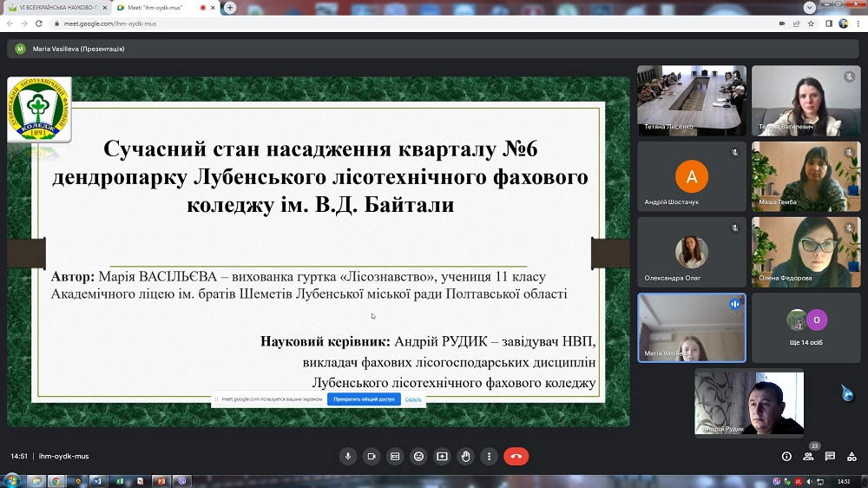This screenshot has height=488, width=868.
Task: Switch to the ВСЕУКРАЇНСЬКА НАУКОВО browser tab
Action: (x=57, y=8)
